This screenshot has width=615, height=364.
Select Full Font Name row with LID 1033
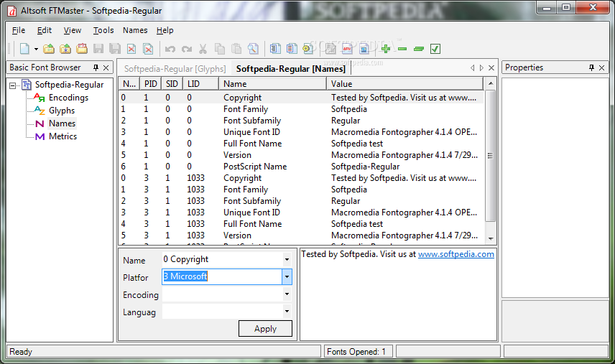pos(301,224)
